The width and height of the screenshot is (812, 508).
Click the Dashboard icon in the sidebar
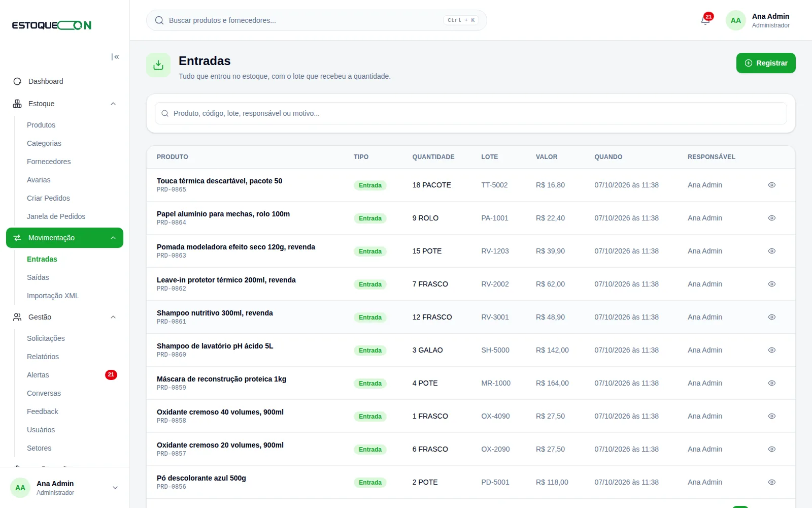tap(17, 81)
